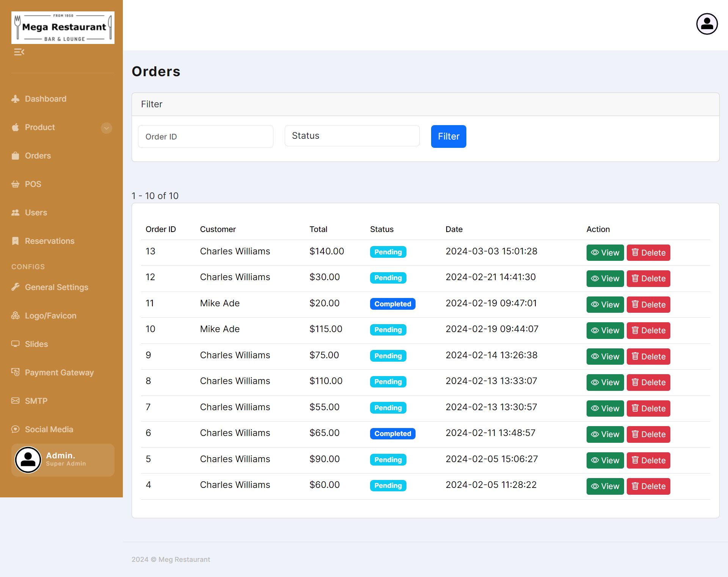Click the Payment Gateway icon in sidebar
This screenshot has height=577, width=728.
point(15,372)
